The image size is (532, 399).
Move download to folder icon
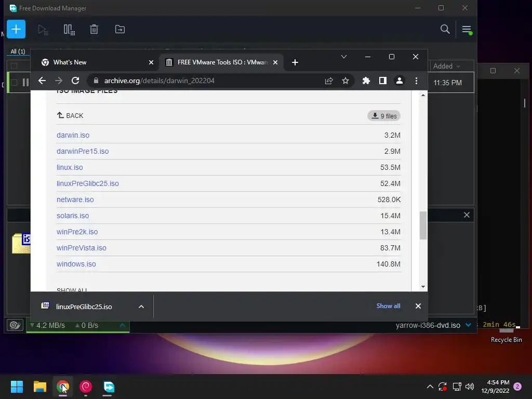[x=120, y=30]
